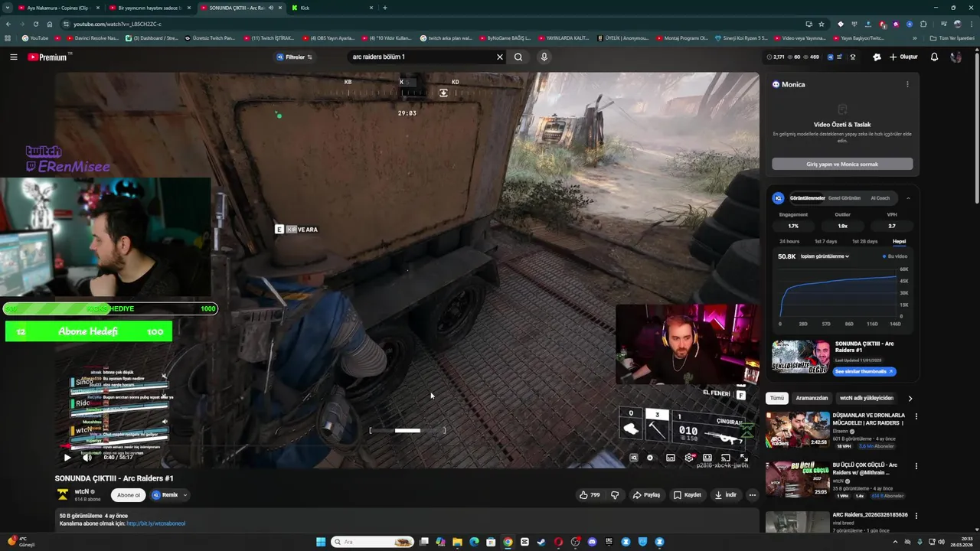The width and height of the screenshot is (980, 551).
Task: Open the YouTube hamburger guide menu
Action: click(13, 57)
